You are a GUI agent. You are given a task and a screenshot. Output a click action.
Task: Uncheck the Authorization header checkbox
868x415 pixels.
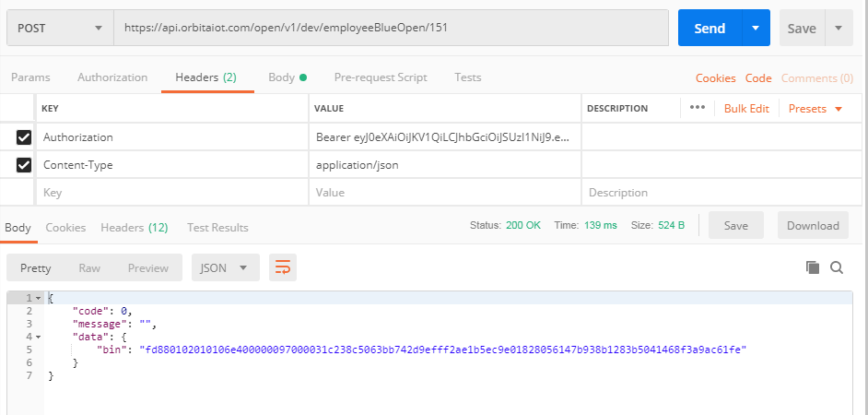[x=24, y=137]
